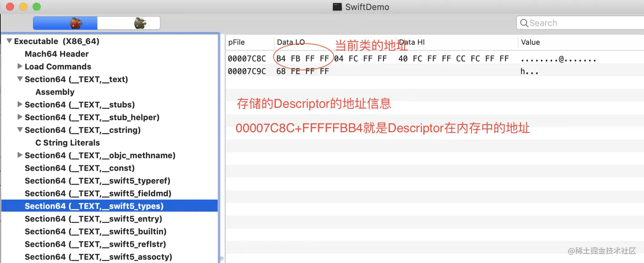The image size is (644, 263).
Task: Select Executable (X86_64) label
Action: point(57,41)
